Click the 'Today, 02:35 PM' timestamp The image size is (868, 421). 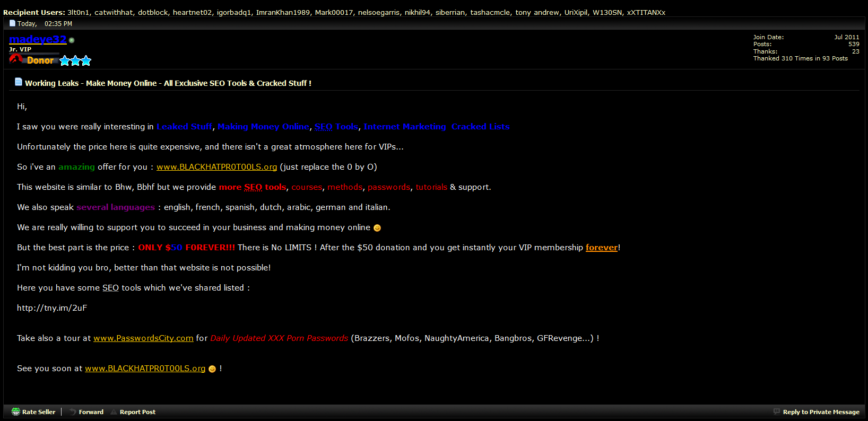[x=45, y=24]
